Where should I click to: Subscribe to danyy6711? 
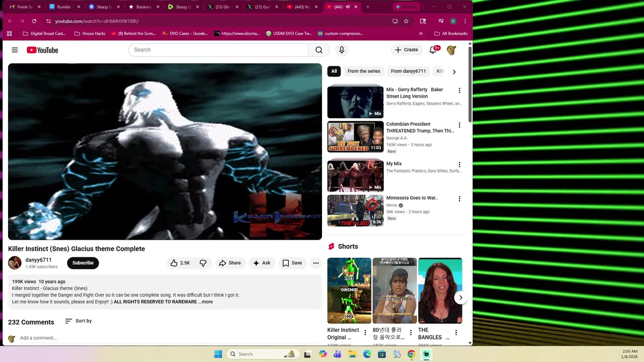click(83, 263)
